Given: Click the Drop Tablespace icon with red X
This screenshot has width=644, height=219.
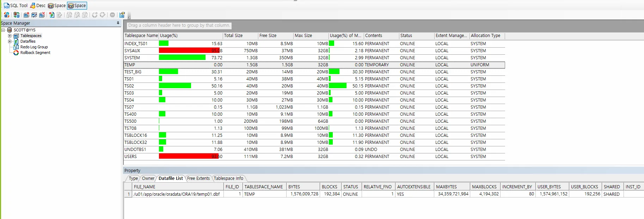Looking at the screenshot, I should coord(42,15).
